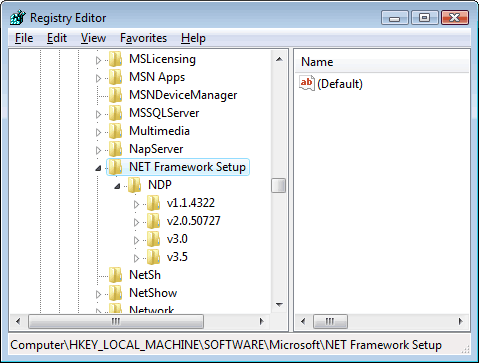Click the MSSQLServer folder icon
479x363 pixels.
pyautogui.click(x=115, y=113)
